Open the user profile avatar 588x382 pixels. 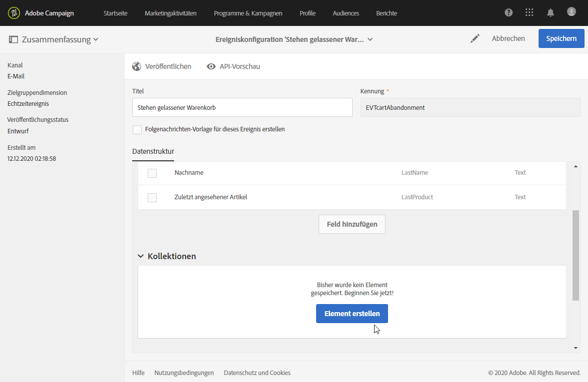coord(572,12)
